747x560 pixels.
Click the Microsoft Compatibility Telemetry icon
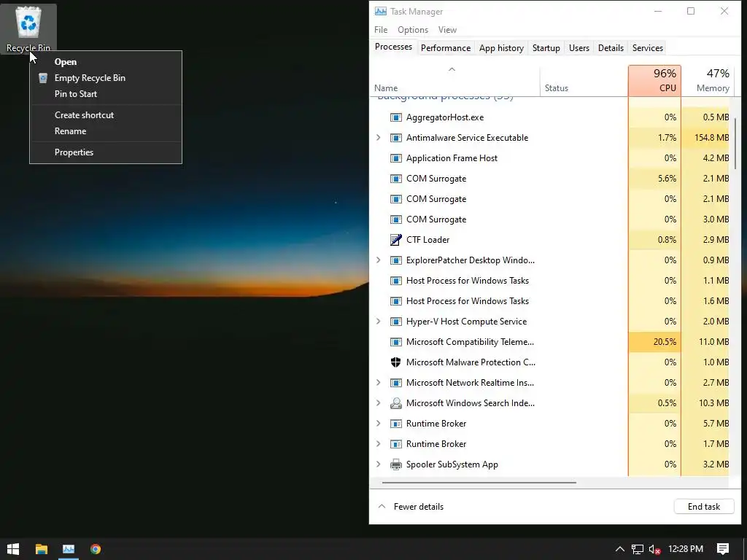(x=396, y=342)
